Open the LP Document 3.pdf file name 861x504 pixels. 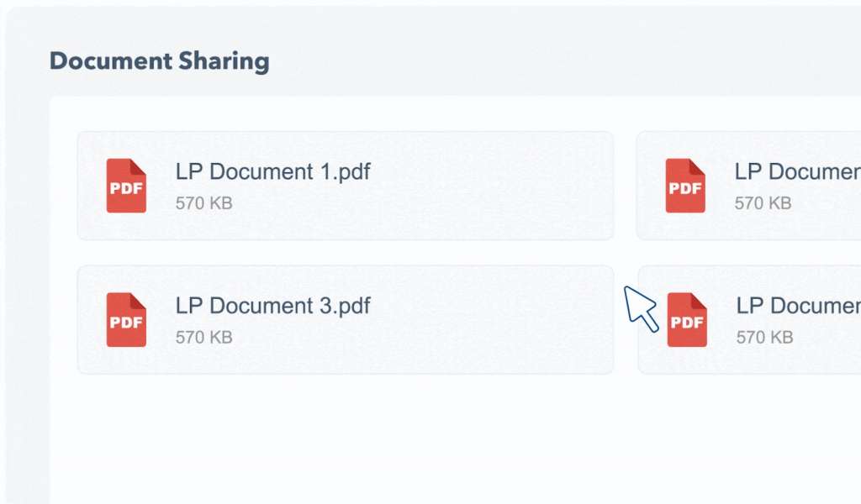(x=272, y=306)
